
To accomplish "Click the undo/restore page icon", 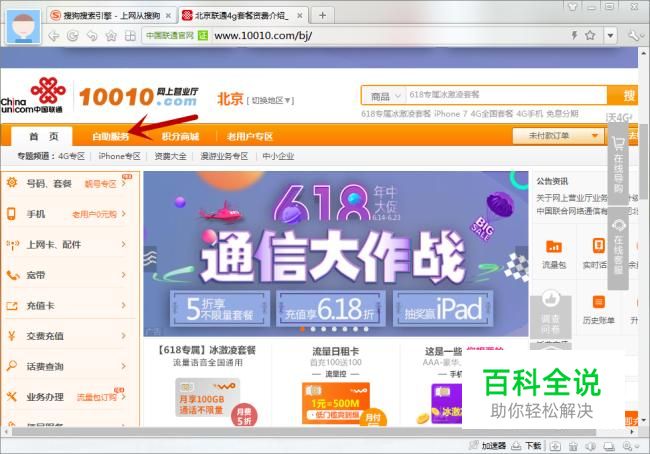I will coord(92,36).
